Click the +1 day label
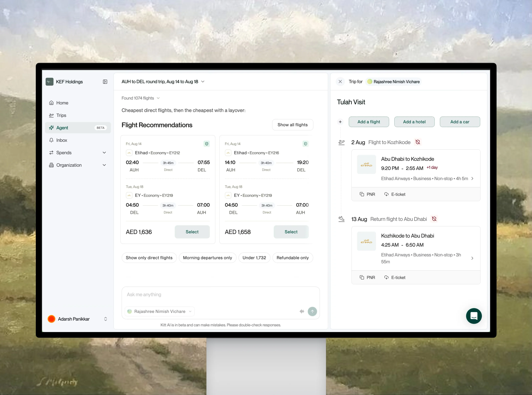Image resolution: width=532 pixels, height=395 pixels. pos(432,168)
